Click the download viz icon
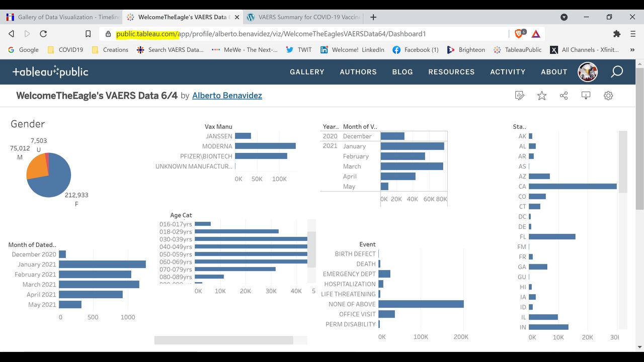This screenshot has height=362, width=644. [586, 96]
